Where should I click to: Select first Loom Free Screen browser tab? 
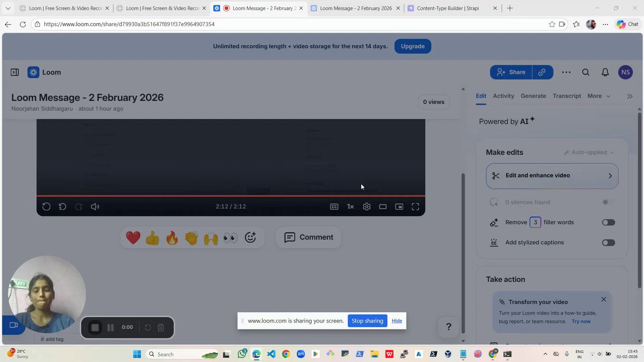(x=64, y=8)
